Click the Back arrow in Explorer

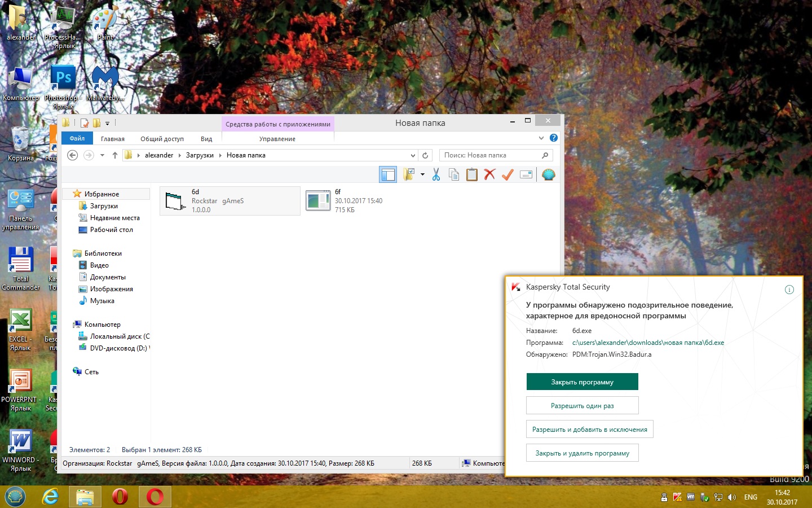[x=72, y=155]
